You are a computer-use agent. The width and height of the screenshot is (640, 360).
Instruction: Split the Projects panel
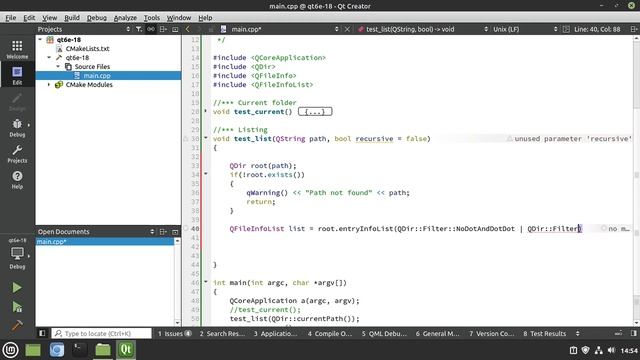[x=163, y=29]
